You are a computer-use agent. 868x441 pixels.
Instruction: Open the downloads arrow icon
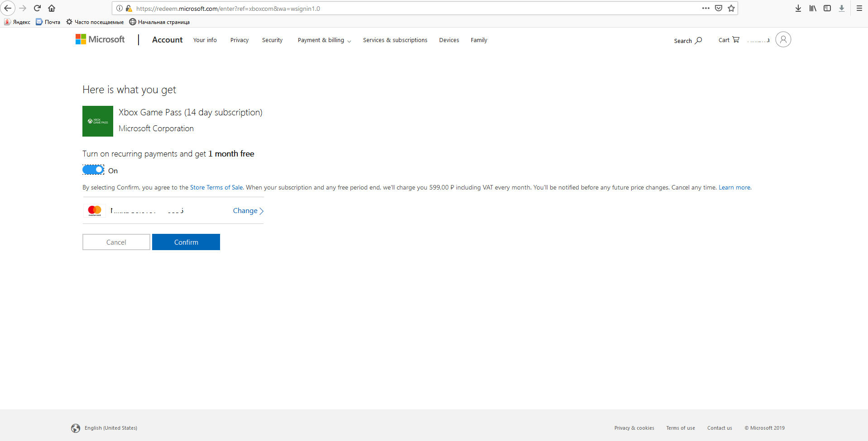click(x=798, y=8)
